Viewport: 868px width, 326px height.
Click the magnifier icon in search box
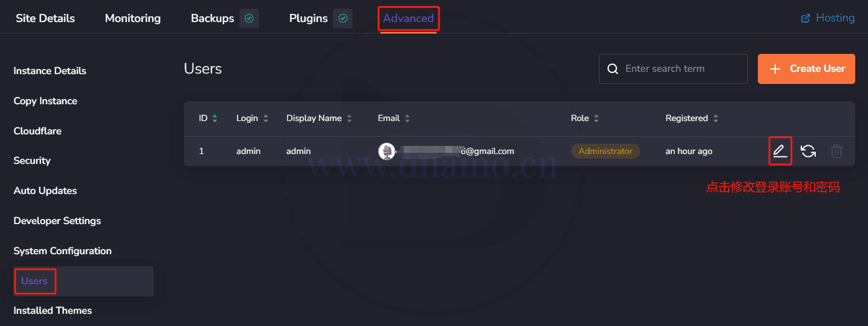(612, 69)
